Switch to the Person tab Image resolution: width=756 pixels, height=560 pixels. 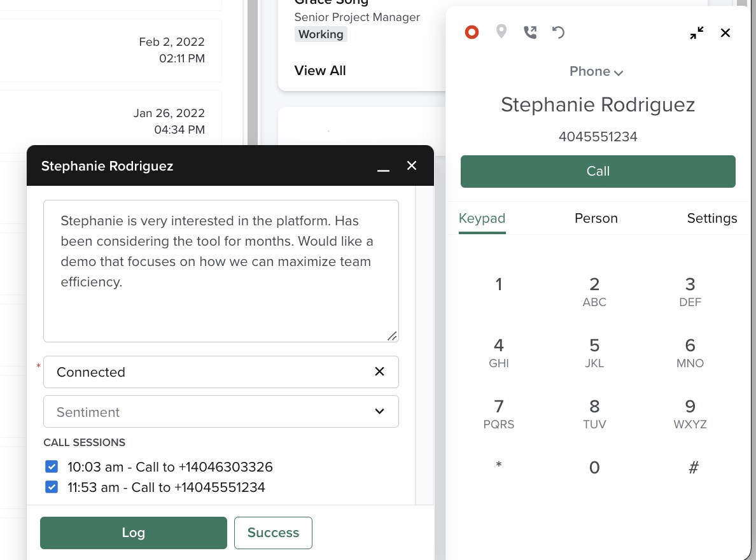596,218
